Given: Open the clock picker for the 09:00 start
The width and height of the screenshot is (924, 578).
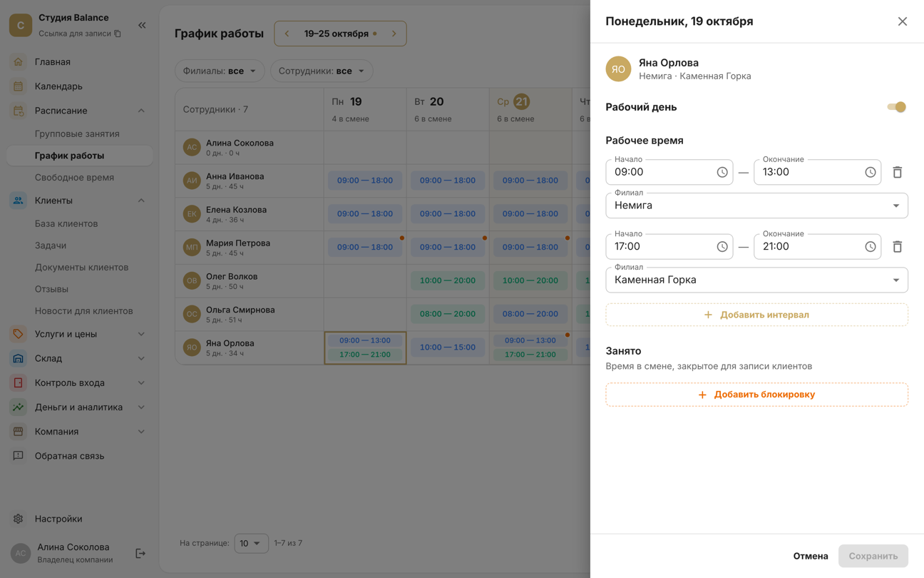Looking at the screenshot, I should coord(722,172).
